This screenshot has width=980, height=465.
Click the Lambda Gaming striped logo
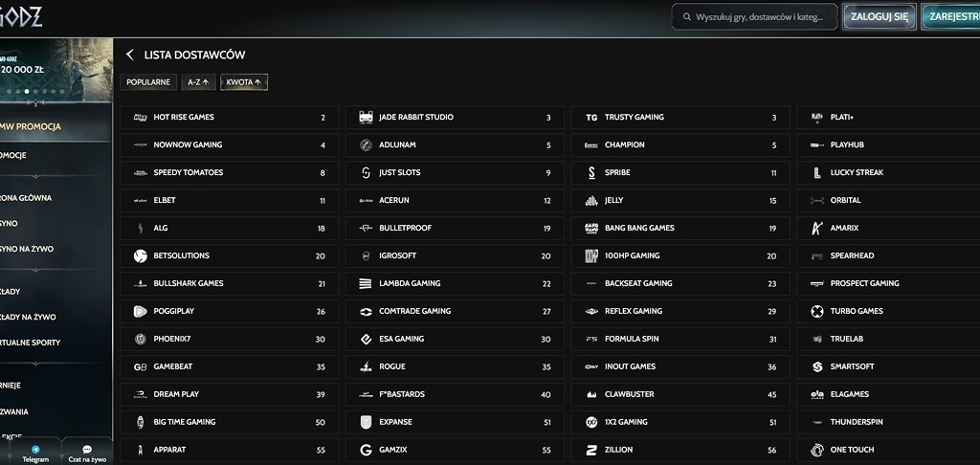(x=366, y=283)
